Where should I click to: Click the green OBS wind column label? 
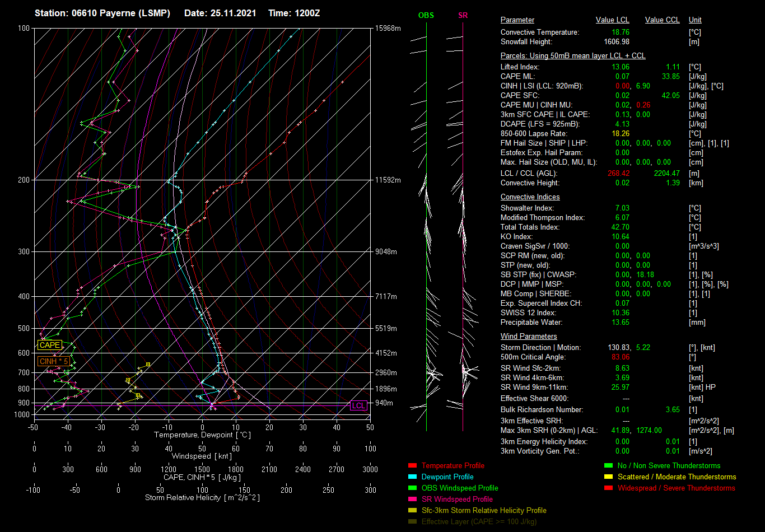click(426, 16)
